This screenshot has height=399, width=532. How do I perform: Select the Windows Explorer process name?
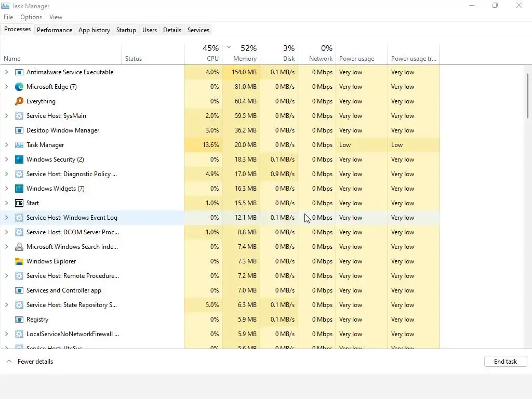[51, 261]
